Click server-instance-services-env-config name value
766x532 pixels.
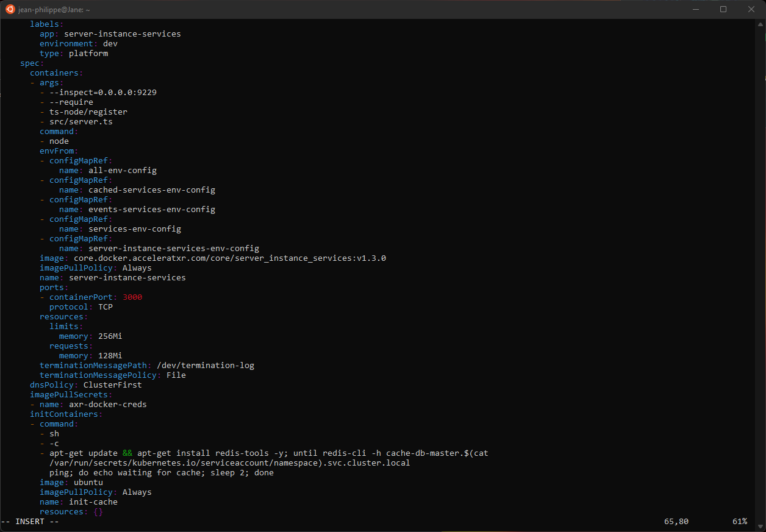click(174, 249)
